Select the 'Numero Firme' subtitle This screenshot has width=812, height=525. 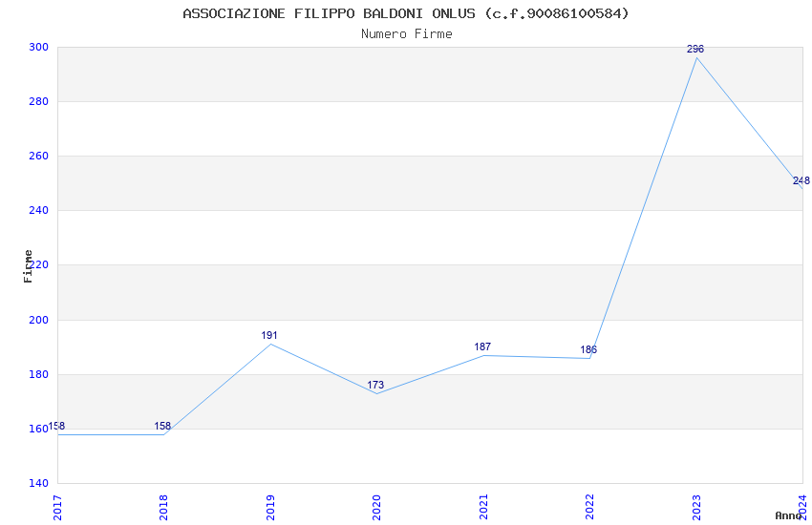click(407, 34)
